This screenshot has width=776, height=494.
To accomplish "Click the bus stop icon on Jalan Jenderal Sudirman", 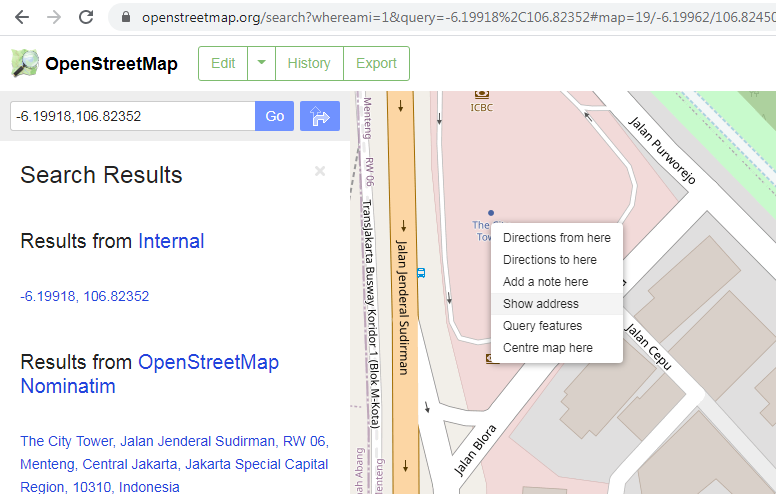I will point(421,273).
